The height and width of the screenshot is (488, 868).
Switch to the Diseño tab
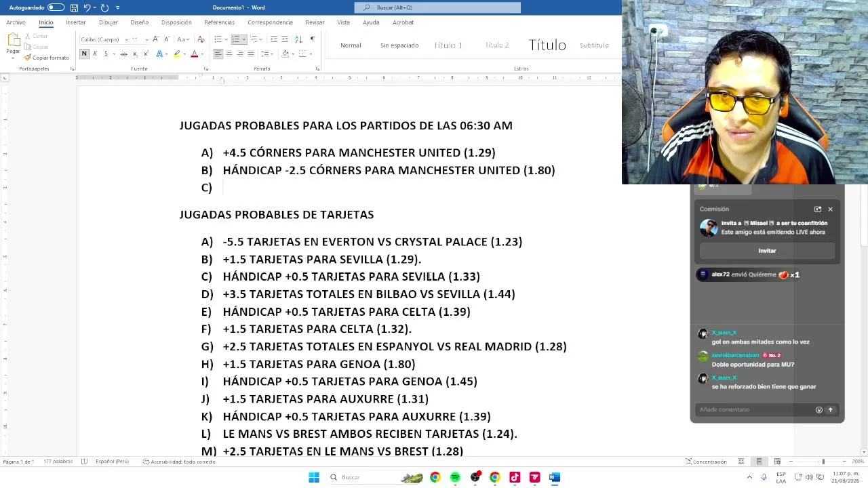(x=140, y=22)
